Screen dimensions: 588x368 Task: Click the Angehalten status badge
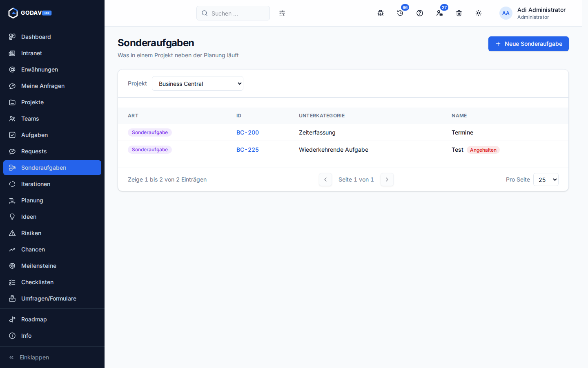(483, 150)
